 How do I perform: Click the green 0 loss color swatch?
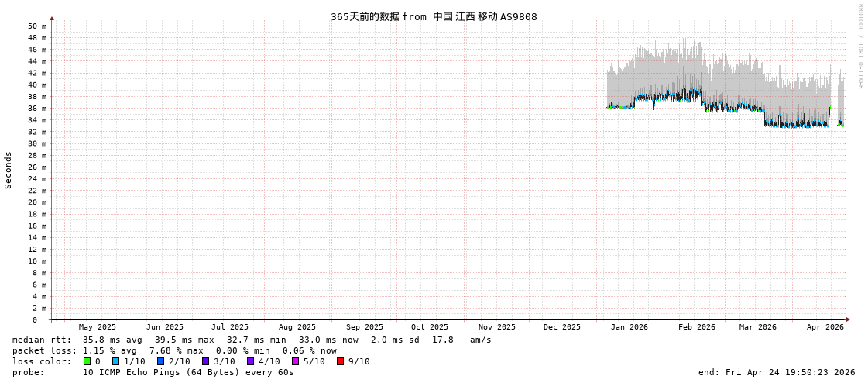(87, 361)
